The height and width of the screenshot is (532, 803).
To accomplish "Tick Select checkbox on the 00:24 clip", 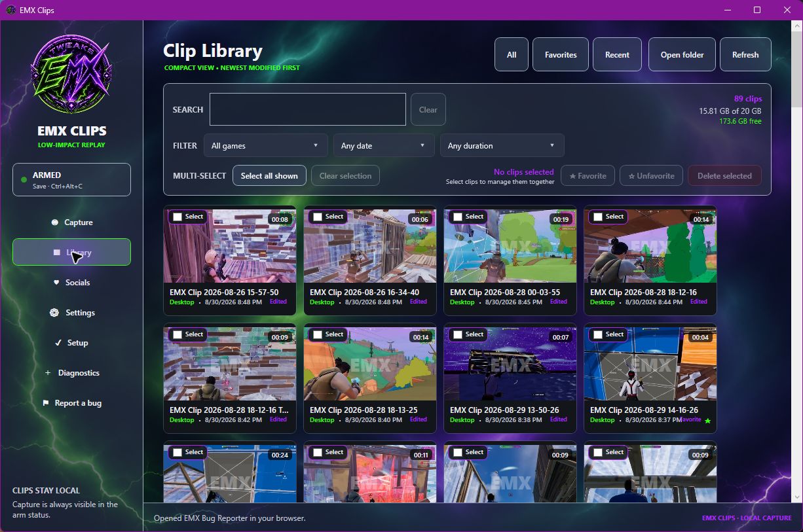I will 177,452.
